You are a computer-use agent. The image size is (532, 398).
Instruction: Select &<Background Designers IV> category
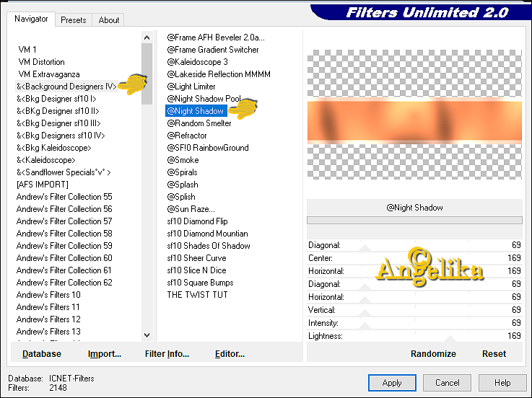(x=66, y=87)
